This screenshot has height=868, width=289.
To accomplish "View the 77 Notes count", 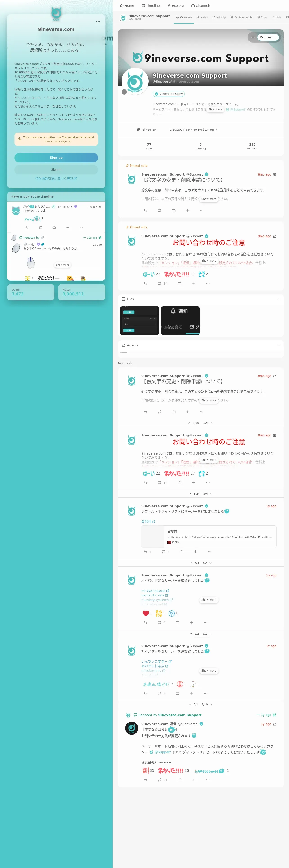I will [149, 146].
